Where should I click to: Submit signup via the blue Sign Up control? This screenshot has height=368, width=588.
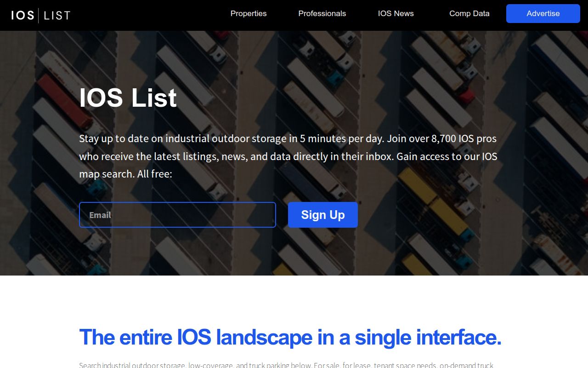pos(322,214)
